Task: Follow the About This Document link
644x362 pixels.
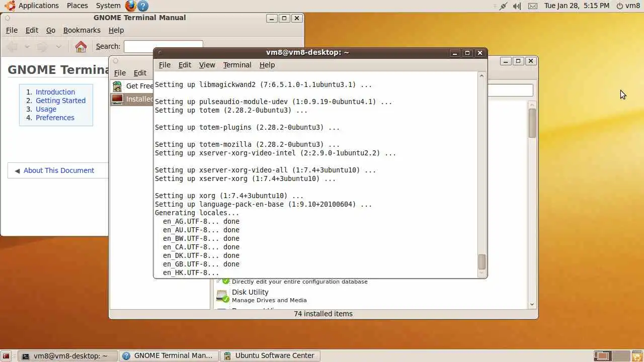Action: coord(59,170)
